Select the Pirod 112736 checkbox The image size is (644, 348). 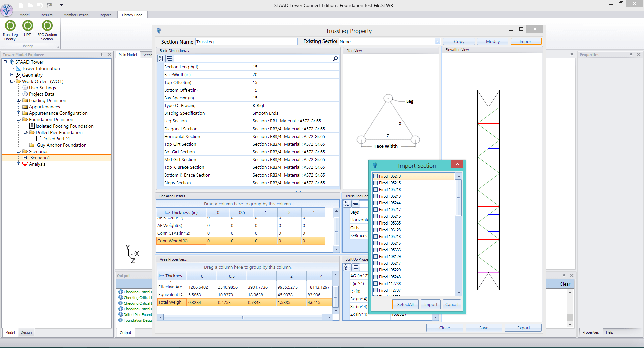point(376,283)
